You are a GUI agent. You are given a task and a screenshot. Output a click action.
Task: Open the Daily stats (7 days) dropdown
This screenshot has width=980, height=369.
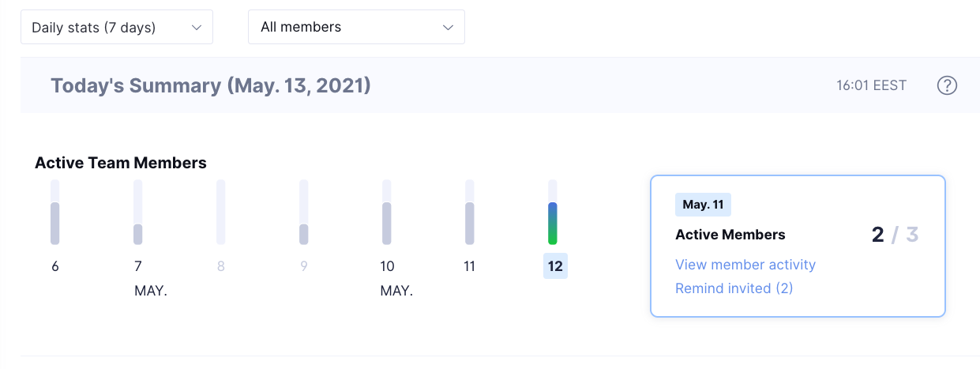117,27
